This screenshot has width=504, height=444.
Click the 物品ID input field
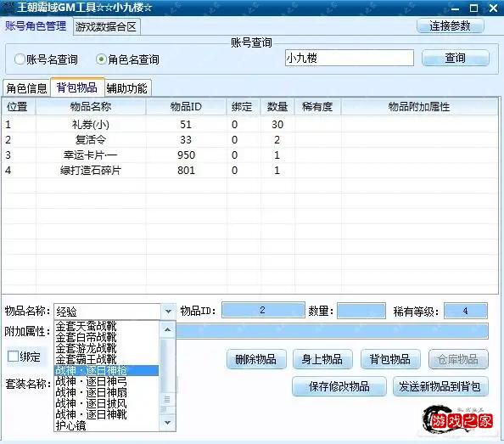263,310
